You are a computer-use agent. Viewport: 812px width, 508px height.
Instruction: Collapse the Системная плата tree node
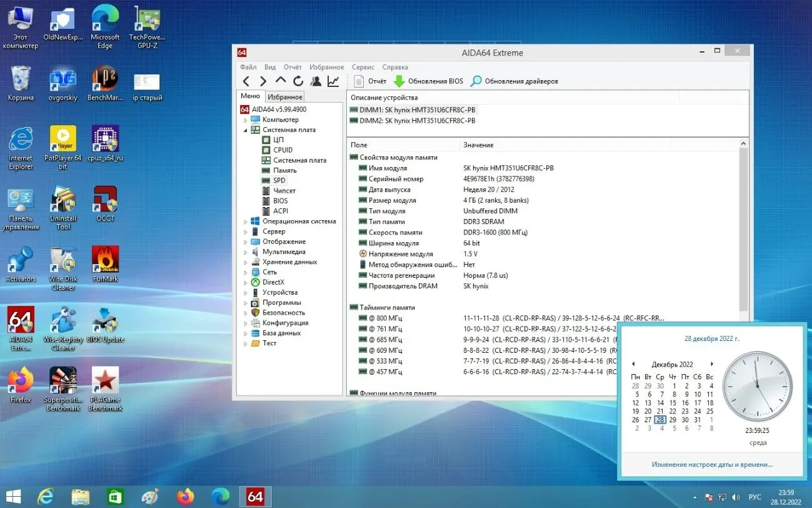(x=246, y=130)
